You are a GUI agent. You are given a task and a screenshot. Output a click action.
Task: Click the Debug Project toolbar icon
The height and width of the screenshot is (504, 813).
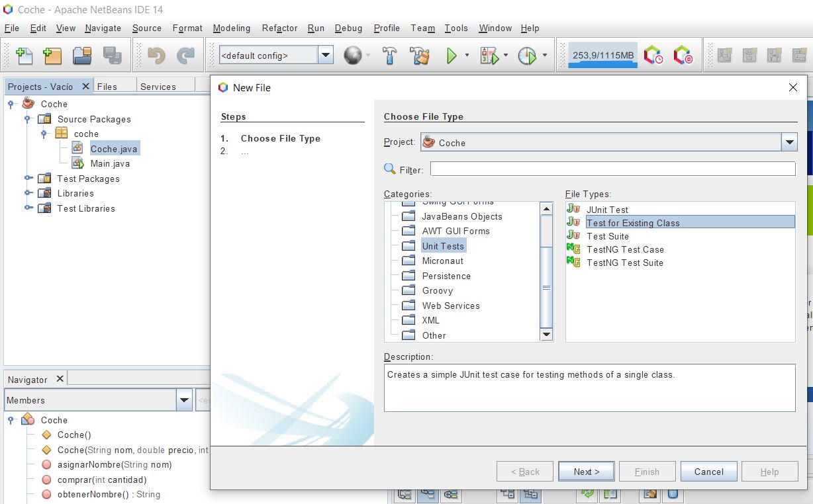tap(489, 56)
